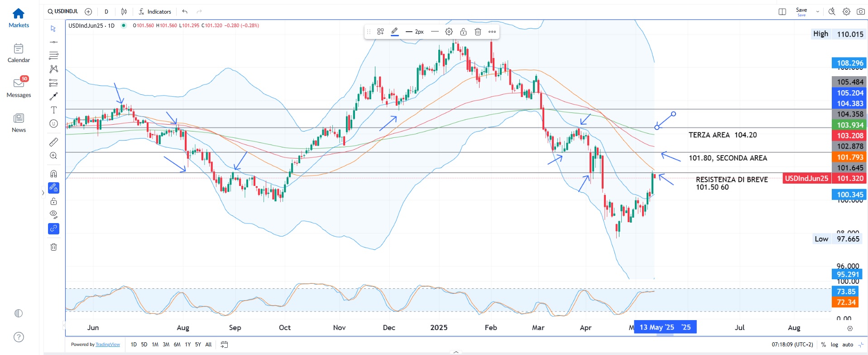
Task: Follow the TradingView link
Action: click(108, 345)
